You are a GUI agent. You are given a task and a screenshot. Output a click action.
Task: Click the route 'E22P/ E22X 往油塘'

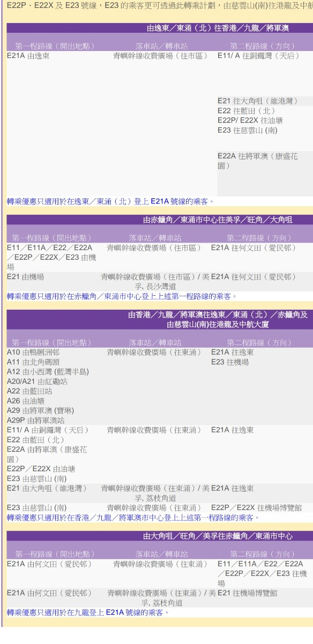pos(250,120)
